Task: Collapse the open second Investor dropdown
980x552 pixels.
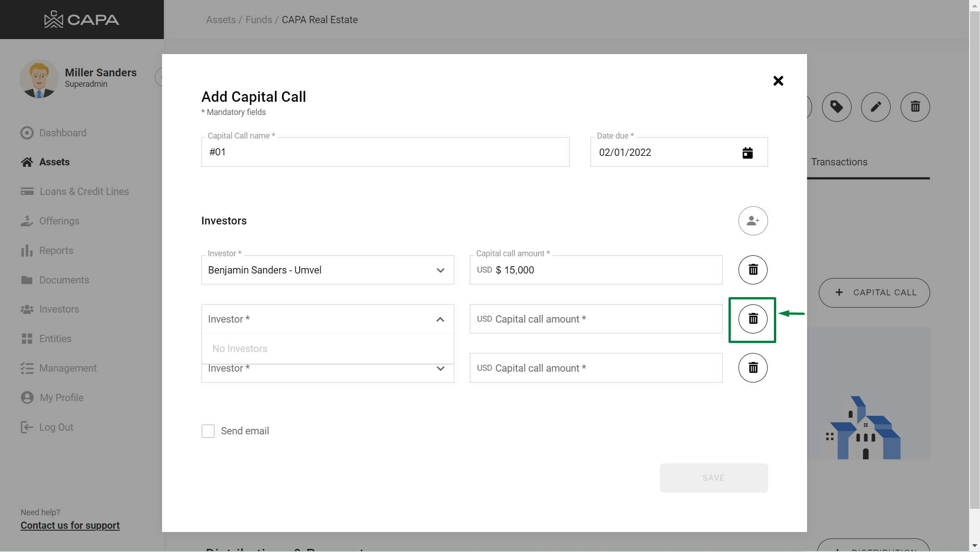Action: tap(440, 319)
